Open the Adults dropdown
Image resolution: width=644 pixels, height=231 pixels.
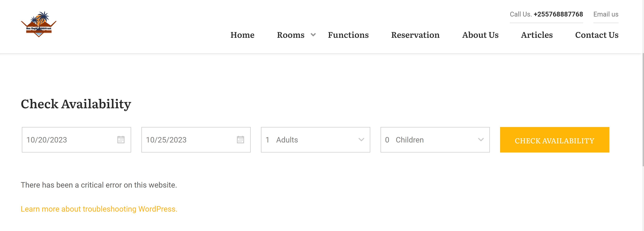tap(315, 140)
